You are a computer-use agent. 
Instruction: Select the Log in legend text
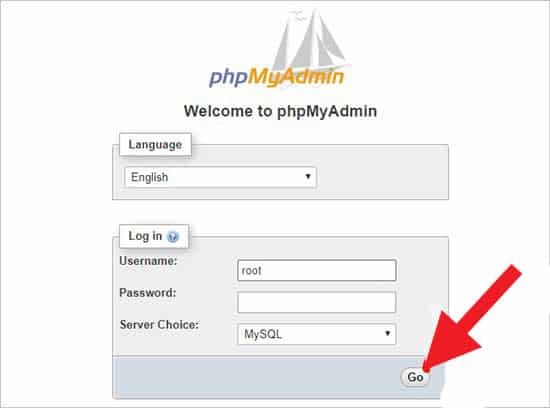[145, 236]
